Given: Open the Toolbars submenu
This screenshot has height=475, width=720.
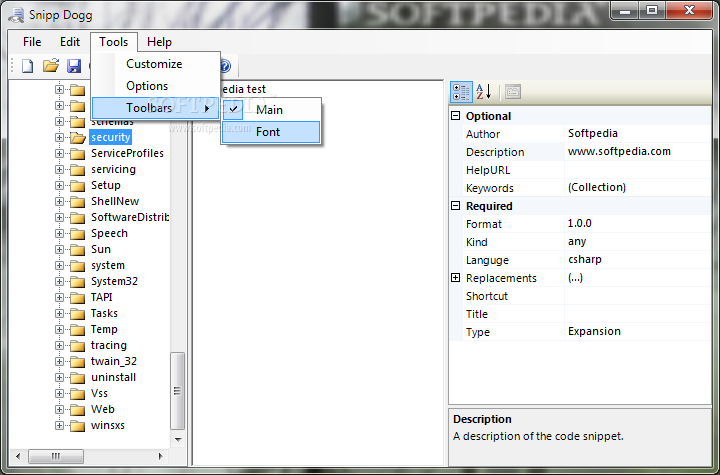Looking at the screenshot, I should [x=156, y=108].
